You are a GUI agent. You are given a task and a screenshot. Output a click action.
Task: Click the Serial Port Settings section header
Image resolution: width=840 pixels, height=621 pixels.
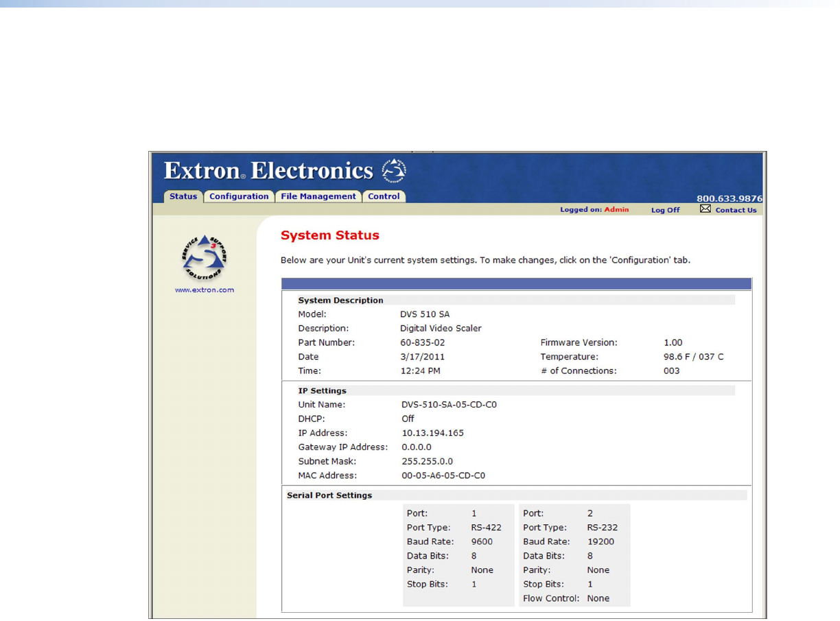coord(329,495)
